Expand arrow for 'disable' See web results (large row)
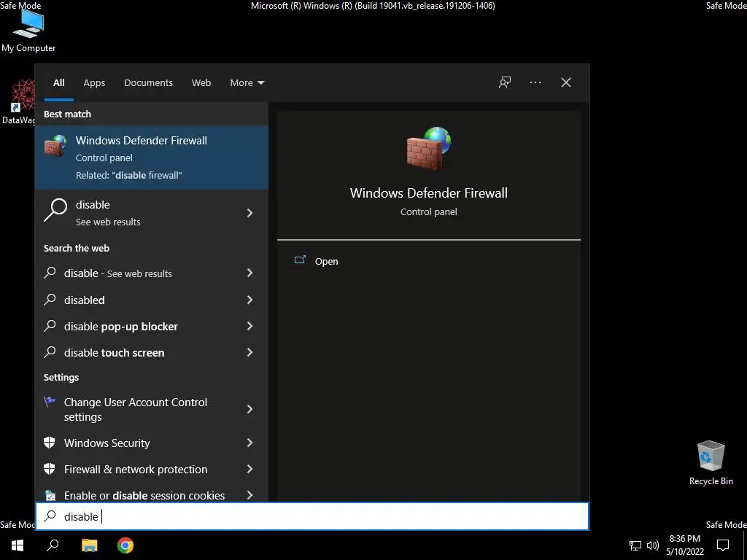 (x=249, y=213)
